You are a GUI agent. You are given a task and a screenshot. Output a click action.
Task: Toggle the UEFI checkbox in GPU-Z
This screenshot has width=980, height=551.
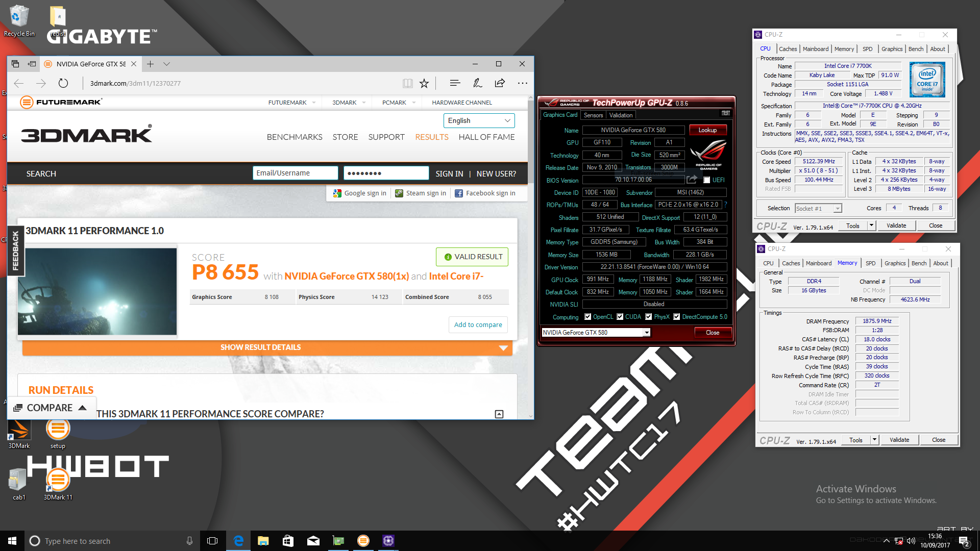pyautogui.click(x=706, y=180)
